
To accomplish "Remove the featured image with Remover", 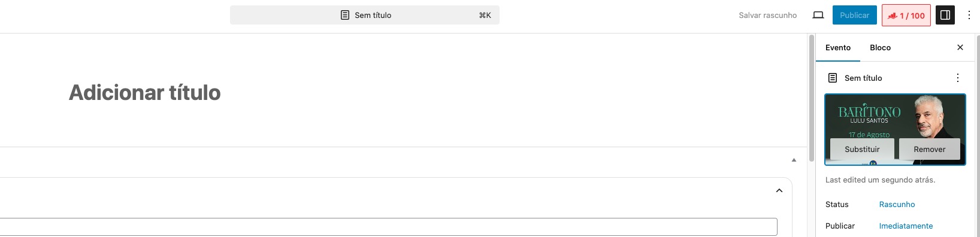I will pos(930,149).
